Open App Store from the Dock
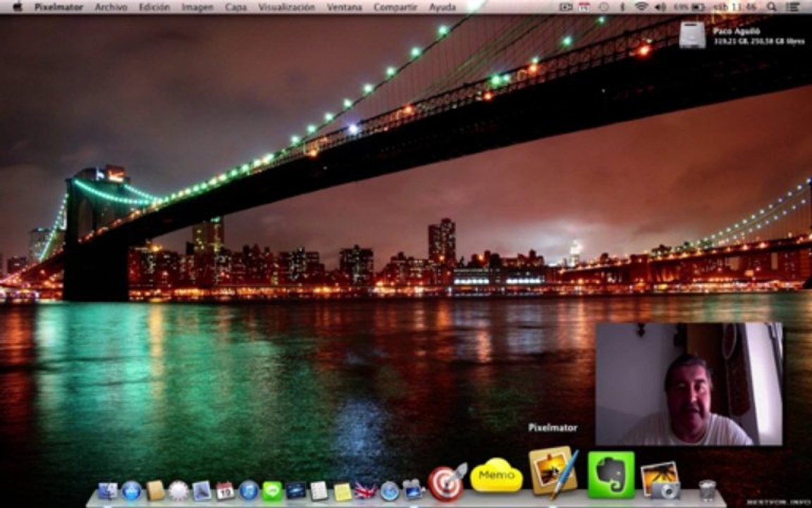The image size is (812, 508). pyautogui.click(x=132, y=490)
